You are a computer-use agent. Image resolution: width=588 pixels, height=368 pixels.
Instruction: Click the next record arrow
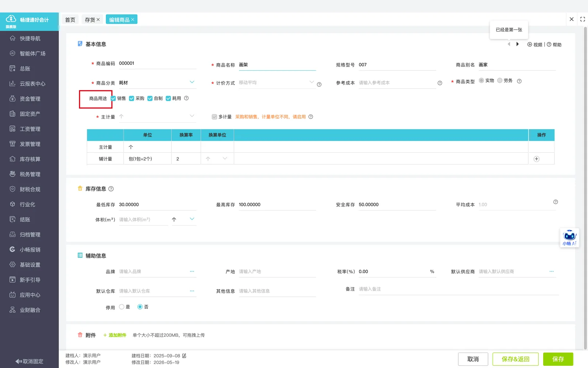click(x=517, y=44)
